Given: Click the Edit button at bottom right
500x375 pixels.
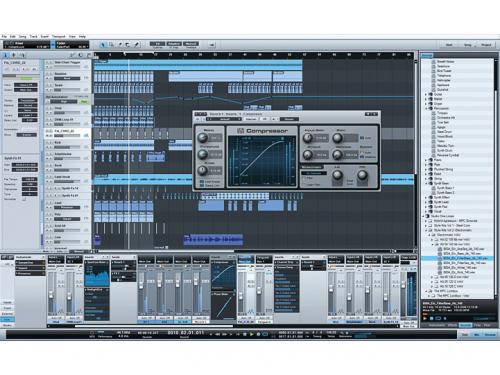Looking at the screenshot, I should click(x=465, y=335).
